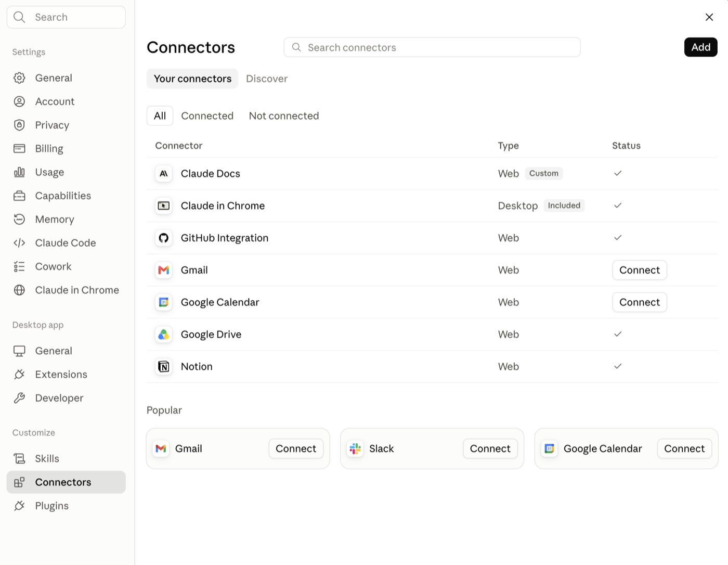Open General under Desktop app

pos(66,351)
